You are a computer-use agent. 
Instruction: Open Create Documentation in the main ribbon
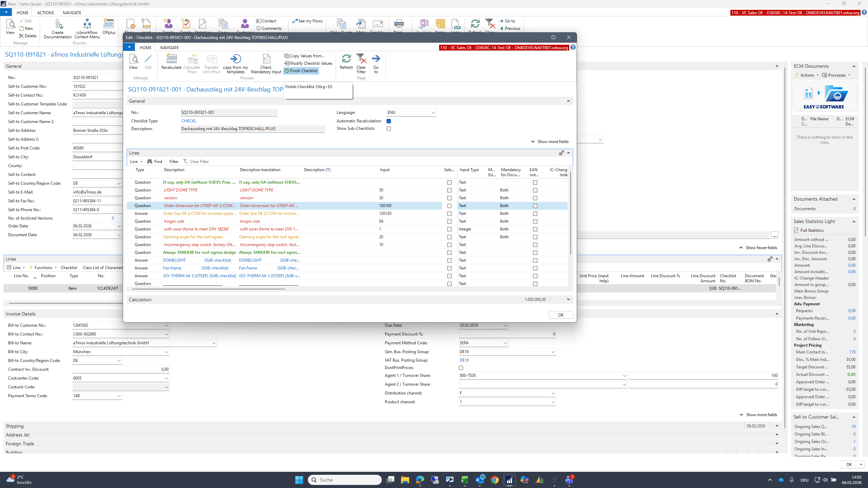tap(58, 29)
